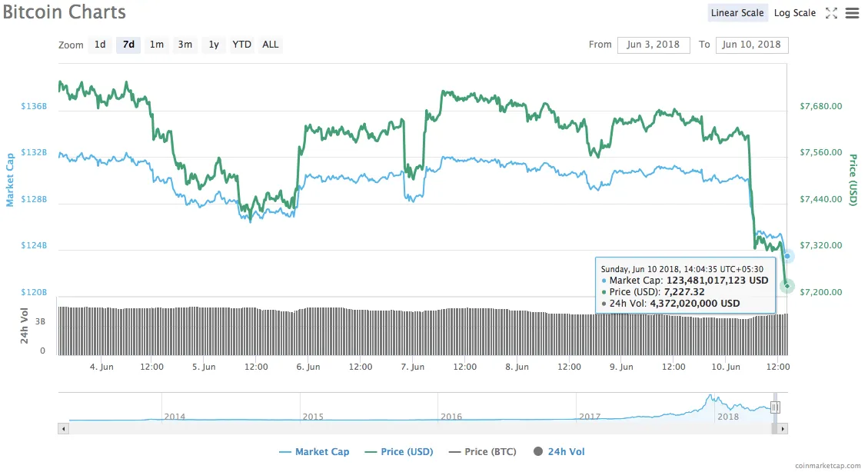Click the $120B market cap axis label
The width and height of the screenshot is (868, 472).
34,292
